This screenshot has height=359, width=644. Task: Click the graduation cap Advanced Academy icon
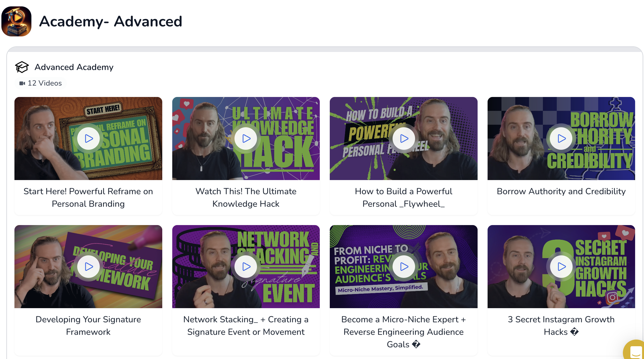click(x=22, y=67)
